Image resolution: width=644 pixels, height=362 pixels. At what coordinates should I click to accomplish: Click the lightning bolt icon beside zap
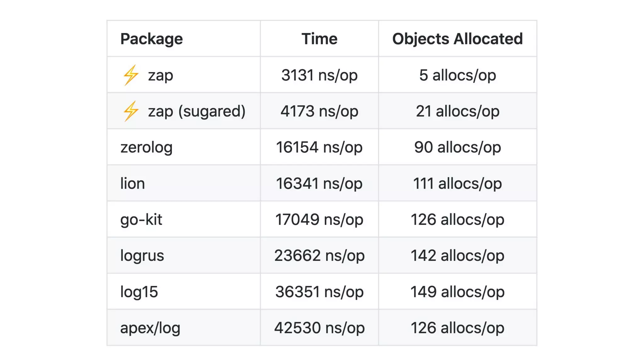[131, 75]
